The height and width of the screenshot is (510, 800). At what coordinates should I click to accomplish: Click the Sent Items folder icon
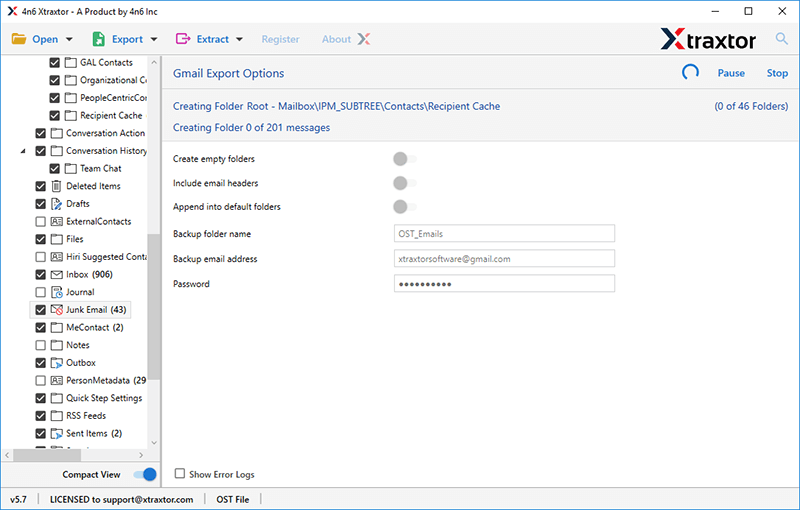57,434
